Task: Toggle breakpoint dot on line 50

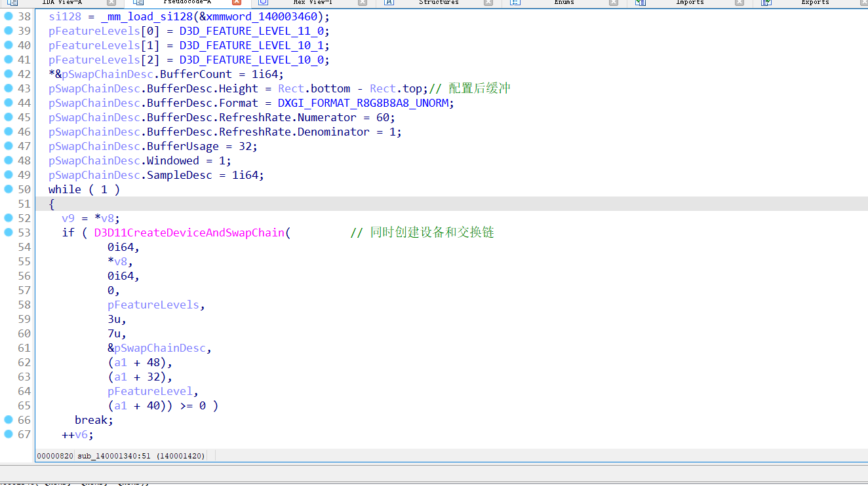Action: click(8, 189)
